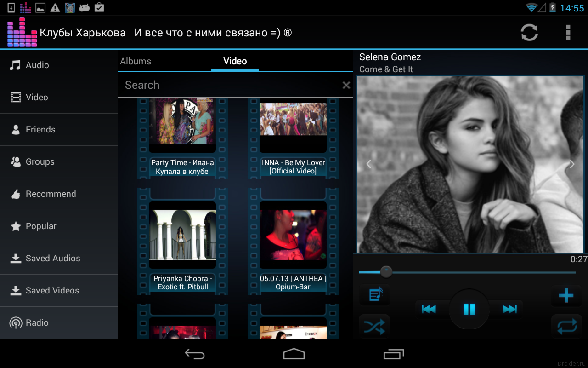The width and height of the screenshot is (588, 368).
Task: Tap the Search input field
Action: (230, 85)
